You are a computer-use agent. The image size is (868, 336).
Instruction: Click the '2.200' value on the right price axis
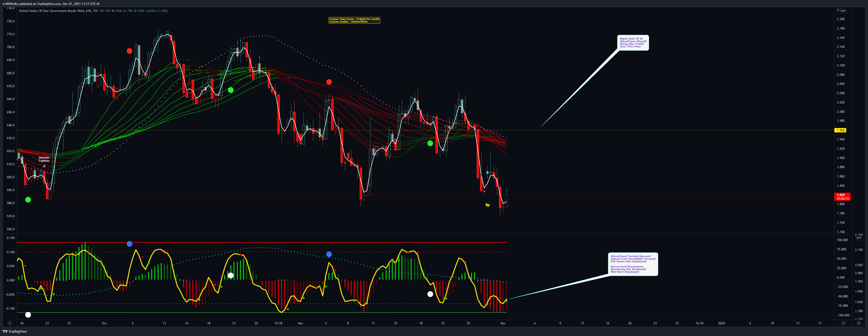[x=841, y=19]
